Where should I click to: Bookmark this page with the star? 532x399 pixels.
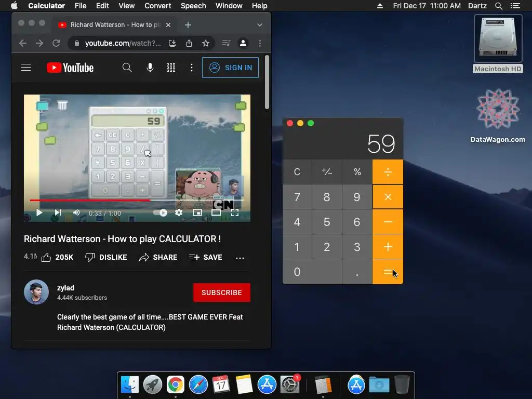(x=206, y=43)
